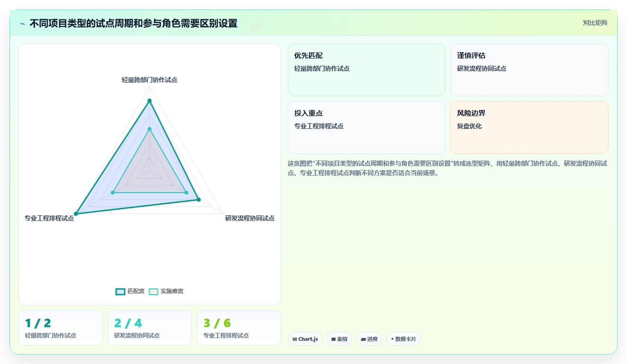Click the lightning icon beside the title

coord(22,24)
